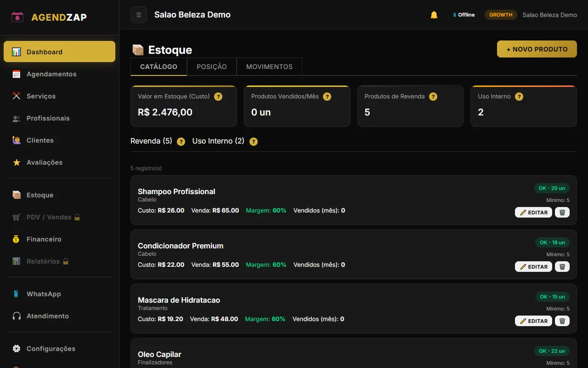Select the Revenda (5) filter
This screenshot has height=368, width=588.
[x=151, y=141]
